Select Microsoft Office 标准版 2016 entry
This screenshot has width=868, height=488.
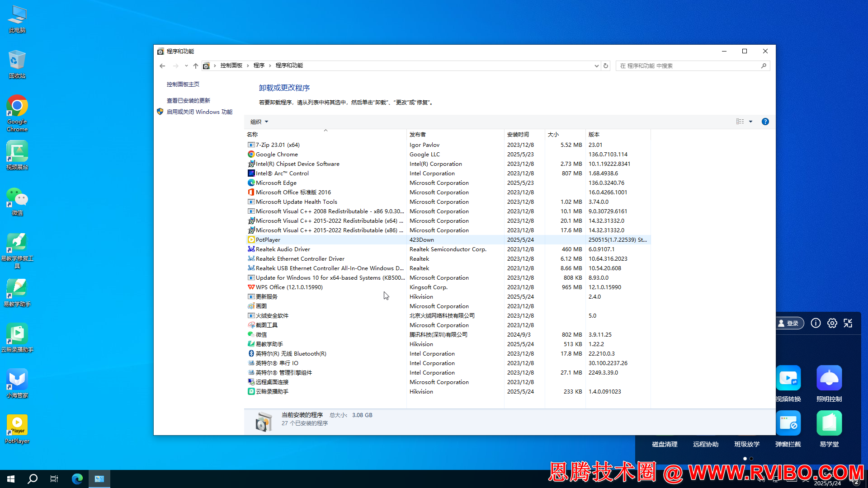point(448,192)
